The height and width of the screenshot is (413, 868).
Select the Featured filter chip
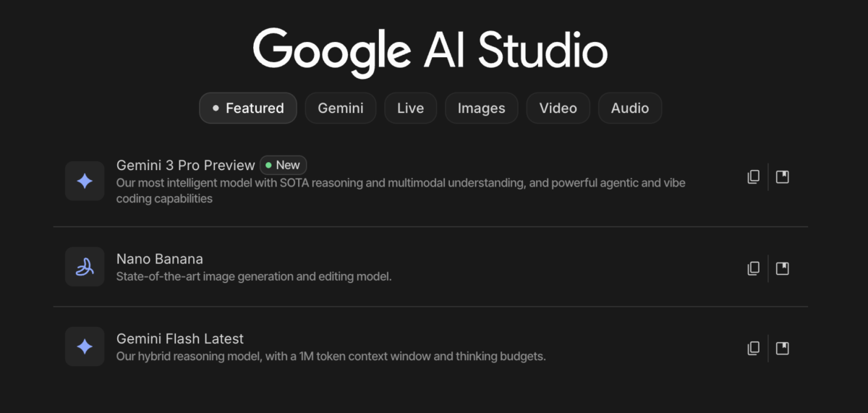248,108
